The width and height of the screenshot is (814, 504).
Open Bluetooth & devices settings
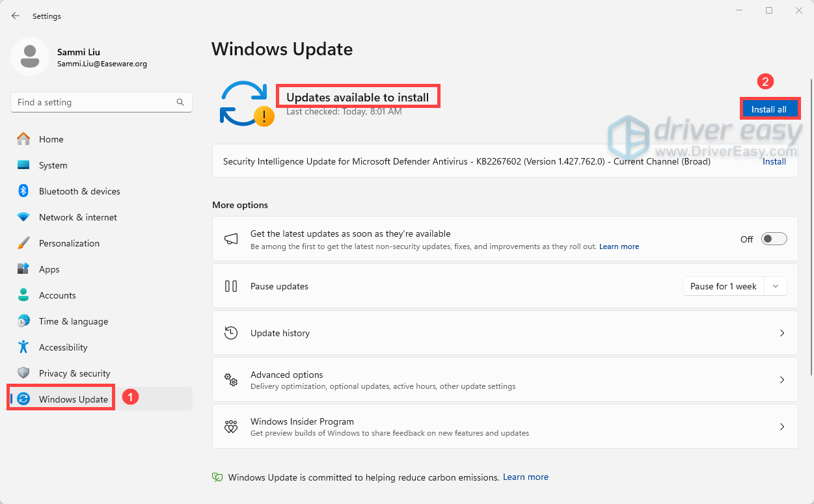click(x=102, y=191)
